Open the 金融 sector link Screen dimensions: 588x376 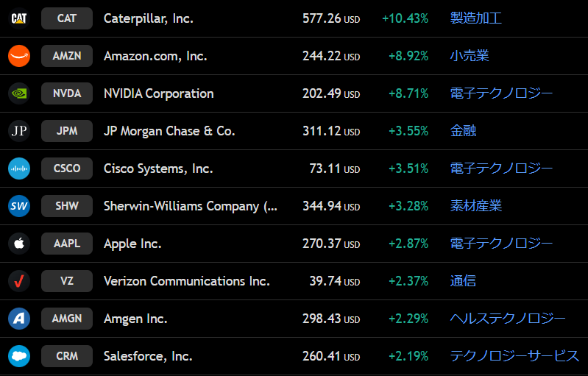(463, 131)
